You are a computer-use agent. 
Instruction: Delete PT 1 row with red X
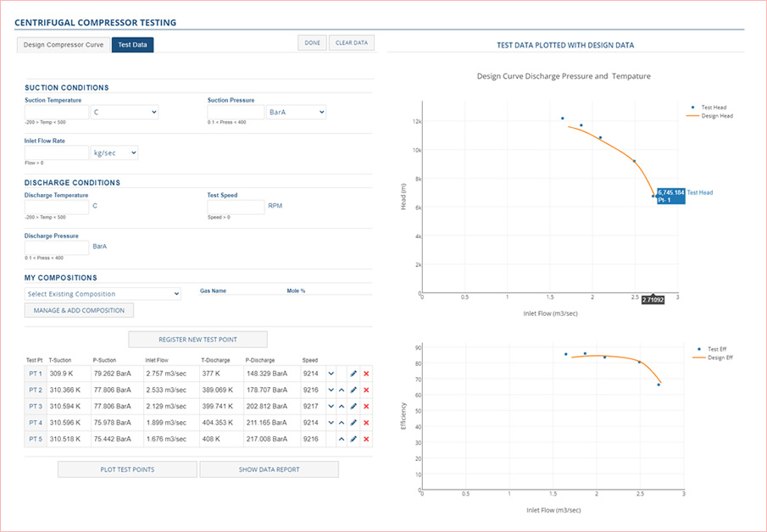(x=366, y=374)
